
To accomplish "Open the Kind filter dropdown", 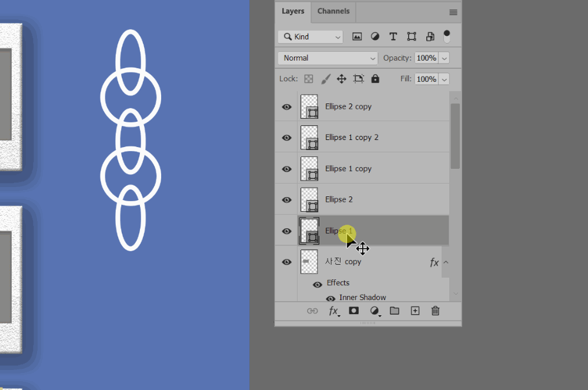I will (310, 36).
